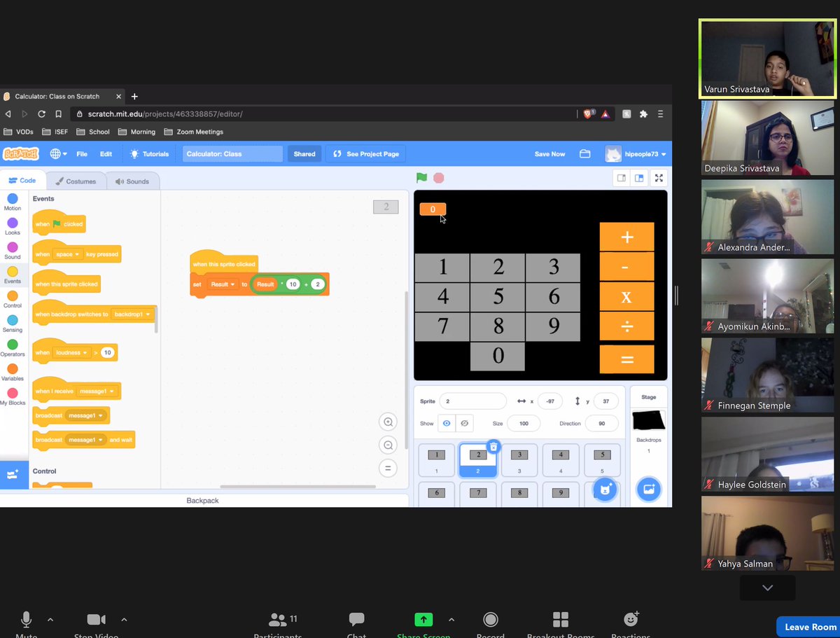Select the Sensing block category
Screen dimensions: 840x638
pos(13,319)
